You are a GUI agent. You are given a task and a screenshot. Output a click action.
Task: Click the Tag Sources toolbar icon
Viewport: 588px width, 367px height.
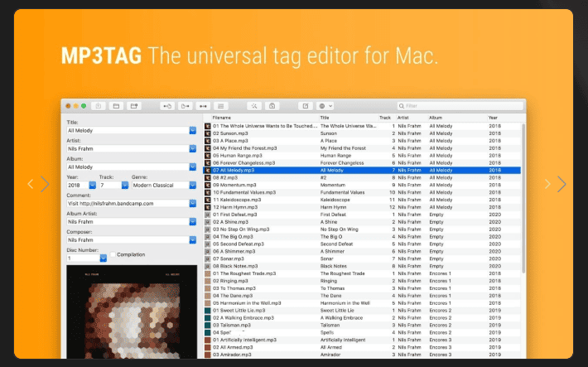click(272, 106)
